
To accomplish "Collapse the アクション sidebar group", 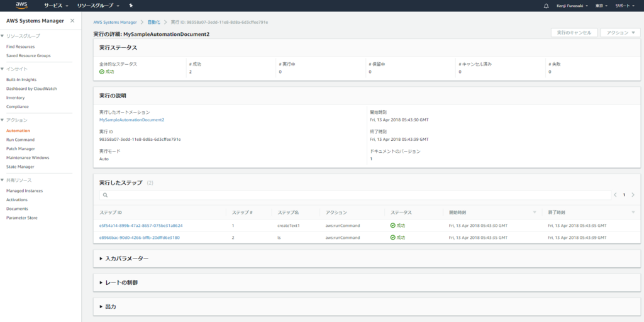I will pos(2,120).
